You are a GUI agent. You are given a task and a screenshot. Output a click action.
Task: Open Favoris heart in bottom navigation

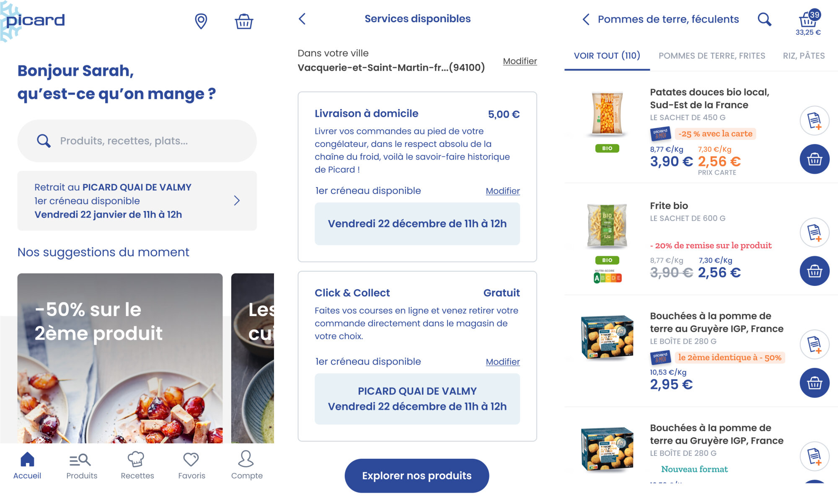coord(191,465)
